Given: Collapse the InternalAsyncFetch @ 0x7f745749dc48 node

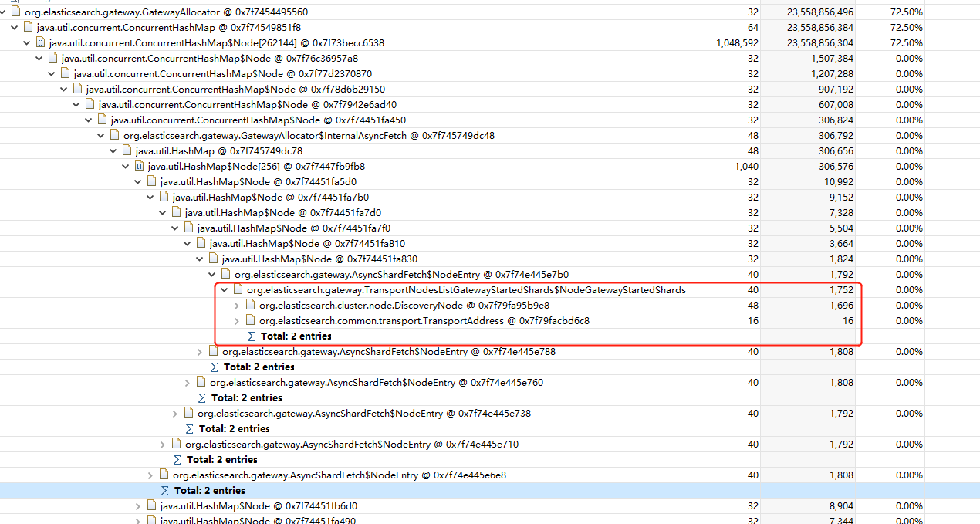Looking at the screenshot, I should pyautogui.click(x=101, y=136).
